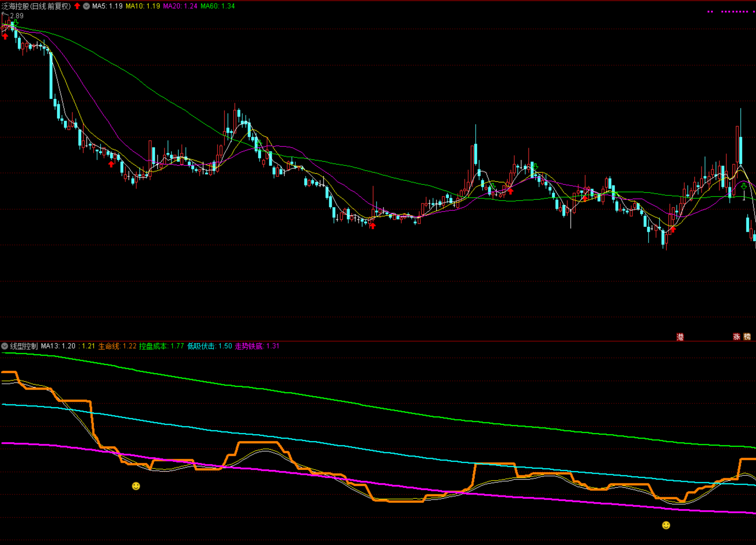The image size is (756, 545).
Task: Click the 控盘成本: 1.77 indicator label
Action: 161,346
